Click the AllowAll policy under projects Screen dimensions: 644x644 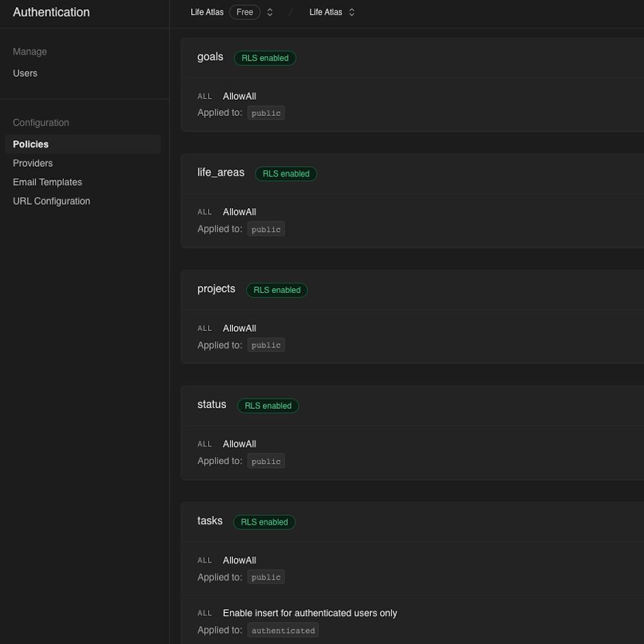(239, 328)
